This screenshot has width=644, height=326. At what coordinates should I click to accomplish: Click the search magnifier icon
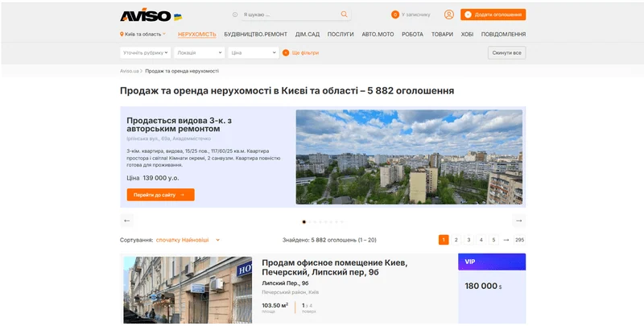tap(345, 14)
